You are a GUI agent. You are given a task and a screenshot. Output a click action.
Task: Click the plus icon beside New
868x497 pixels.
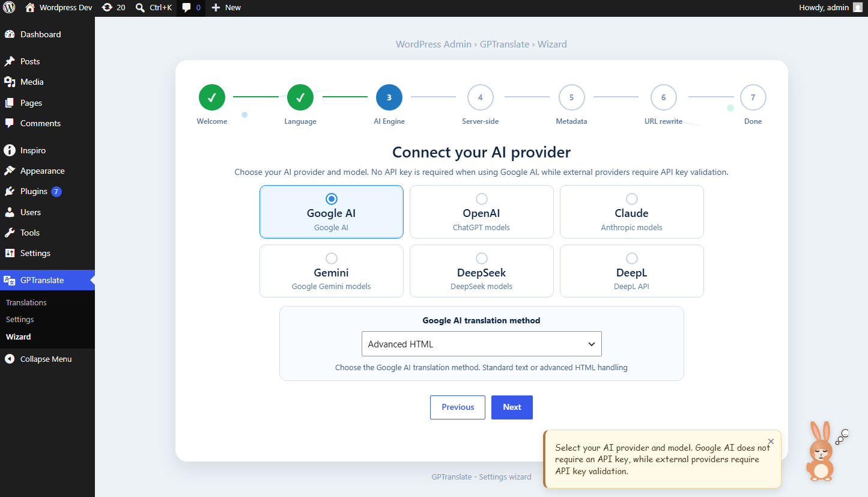(x=216, y=8)
